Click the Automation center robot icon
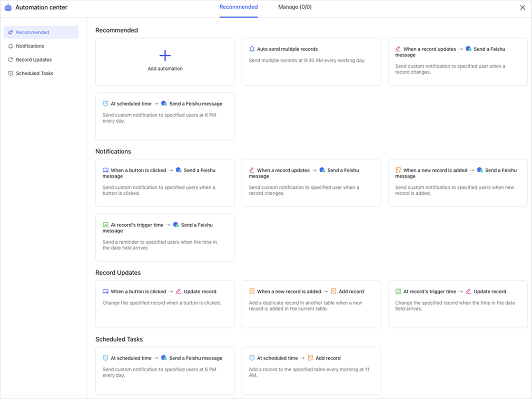Screen dimensions: 532x399 (8, 8)
